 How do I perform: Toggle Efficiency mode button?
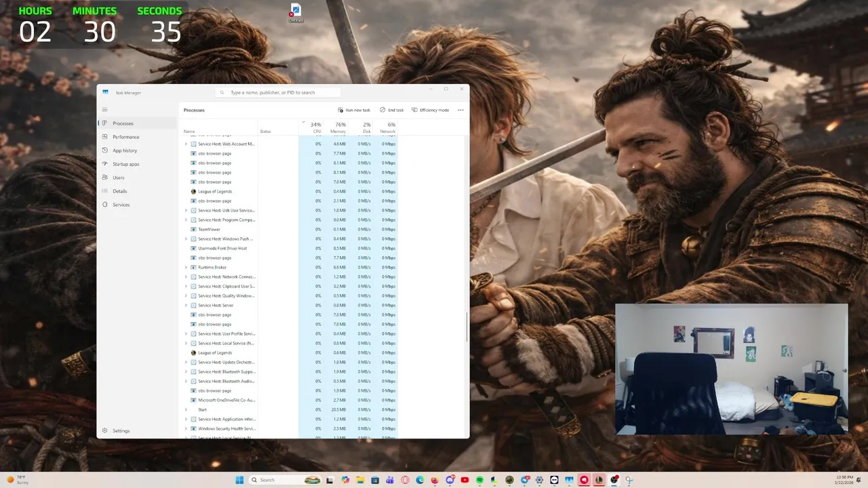pos(431,110)
